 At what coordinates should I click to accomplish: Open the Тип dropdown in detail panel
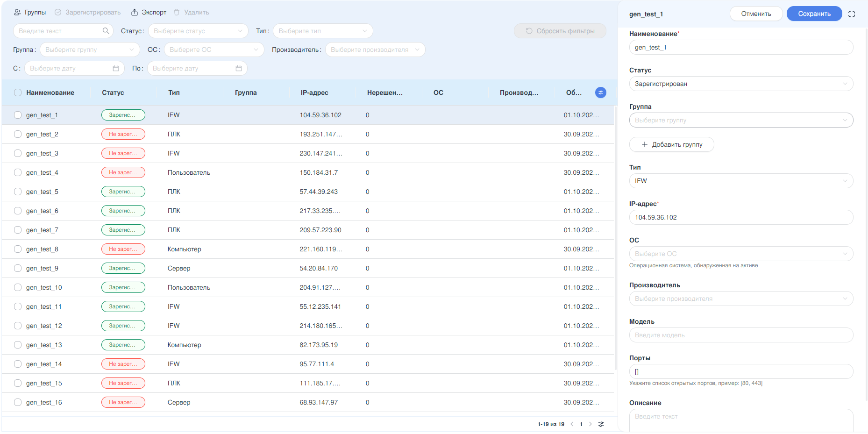click(740, 181)
